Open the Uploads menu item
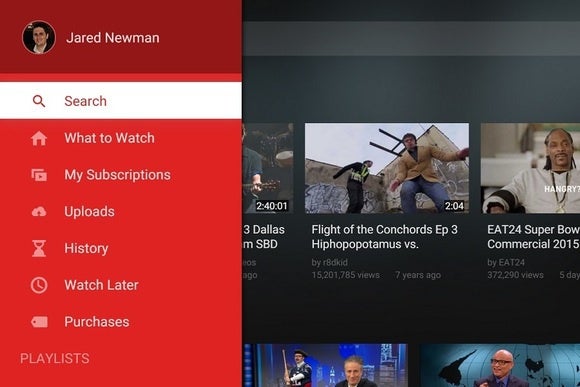Viewport: 580px width, 387px height. [x=121, y=211]
